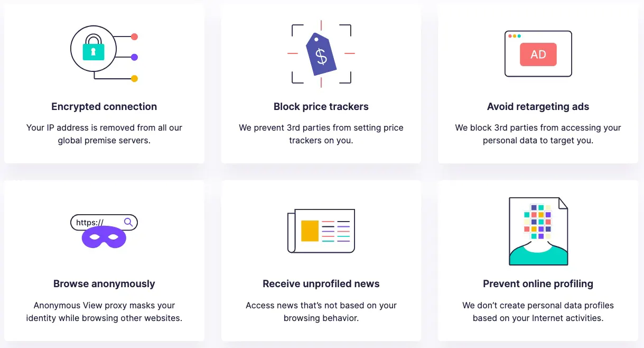Screen dimensions: 644x348
Task: Click the dollar price tag icon
Action: click(x=321, y=54)
